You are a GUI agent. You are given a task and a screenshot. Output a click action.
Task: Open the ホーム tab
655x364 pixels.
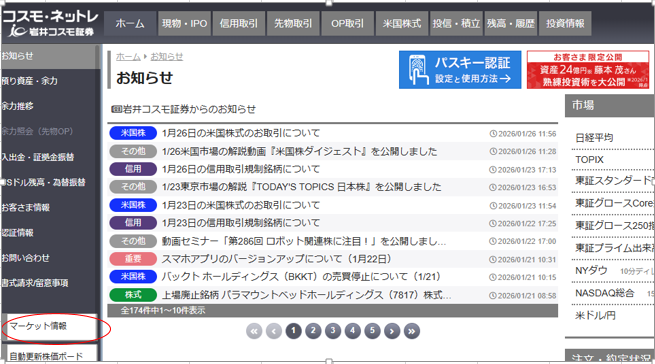130,23
